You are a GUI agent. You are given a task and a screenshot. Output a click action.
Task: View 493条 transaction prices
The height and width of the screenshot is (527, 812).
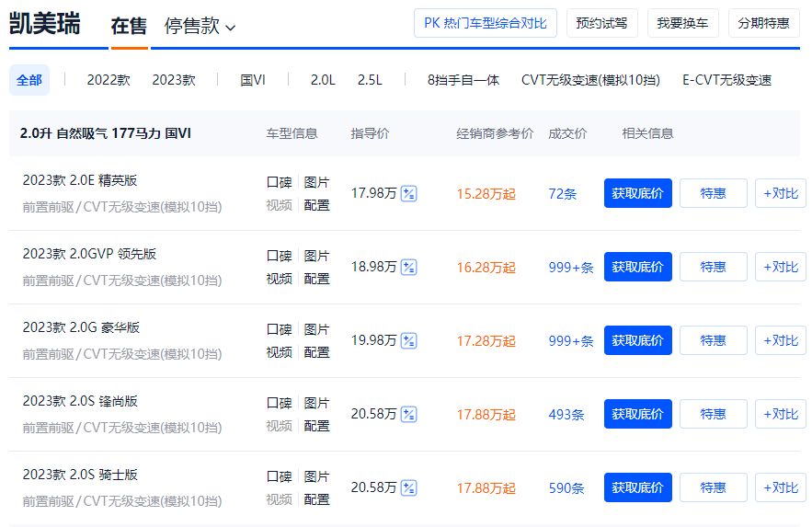[566, 414]
